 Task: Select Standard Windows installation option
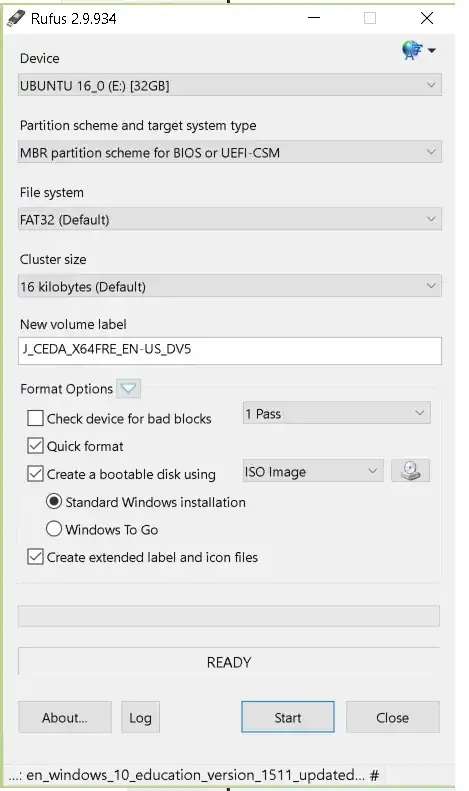coord(54,502)
